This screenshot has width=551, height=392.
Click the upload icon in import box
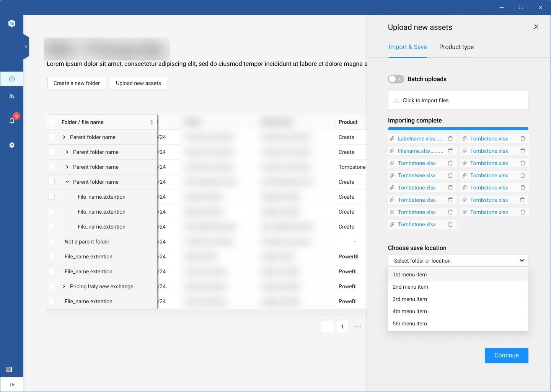coord(397,100)
